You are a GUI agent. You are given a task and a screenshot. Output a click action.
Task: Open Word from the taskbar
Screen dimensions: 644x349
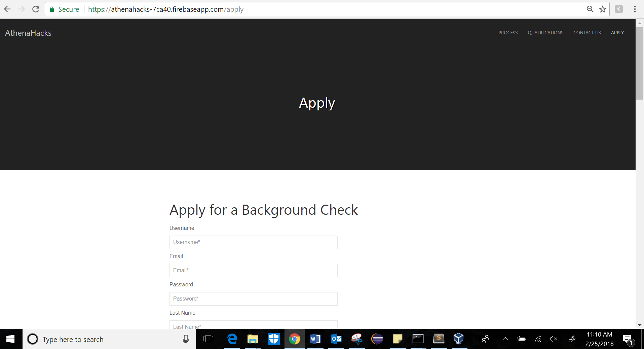click(x=315, y=339)
